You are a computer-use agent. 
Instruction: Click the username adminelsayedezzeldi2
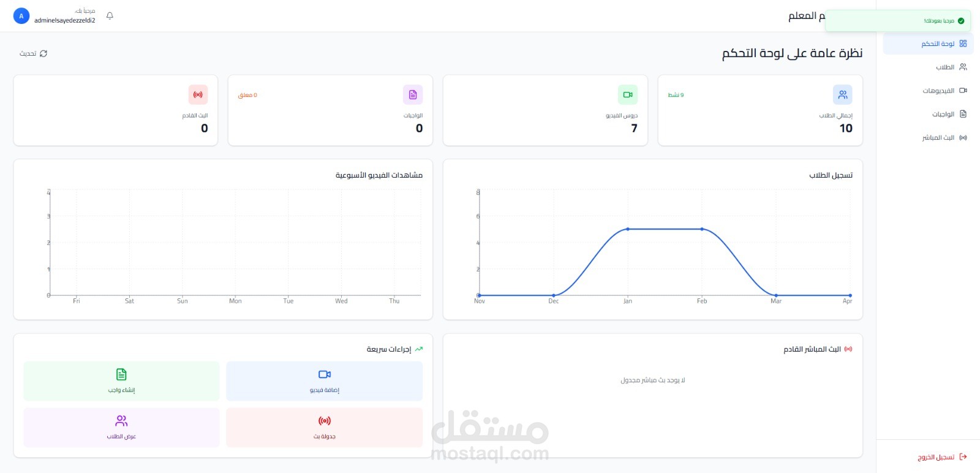pyautogui.click(x=65, y=20)
